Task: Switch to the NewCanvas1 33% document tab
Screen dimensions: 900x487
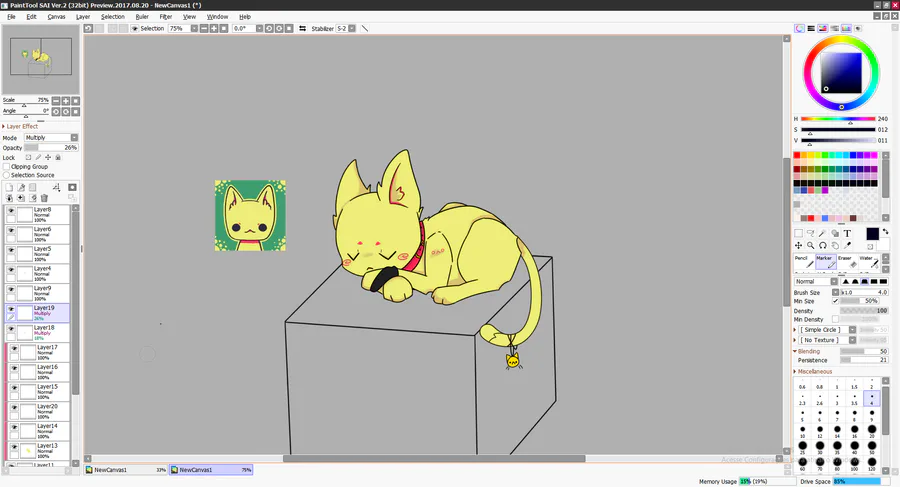Action: (126, 470)
